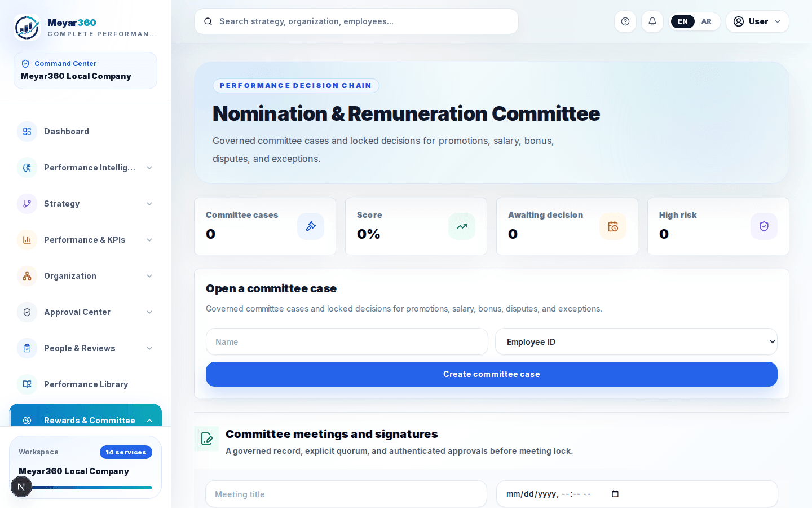Image resolution: width=812 pixels, height=508 pixels.
Task: Click the Performance & KPIs chart icon
Action: click(27, 240)
